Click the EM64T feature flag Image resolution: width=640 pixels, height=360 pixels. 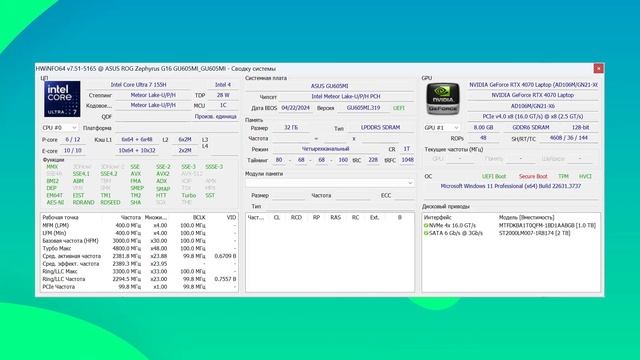point(54,196)
